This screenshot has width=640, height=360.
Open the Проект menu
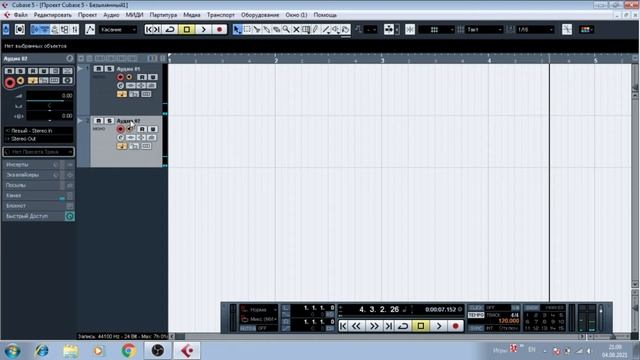pyautogui.click(x=87, y=15)
